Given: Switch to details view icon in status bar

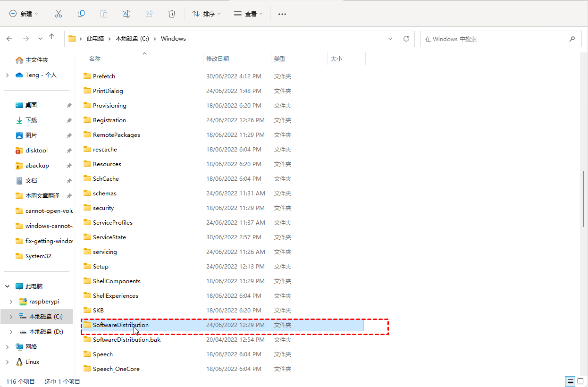Looking at the screenshot, I should coord(571,381).
